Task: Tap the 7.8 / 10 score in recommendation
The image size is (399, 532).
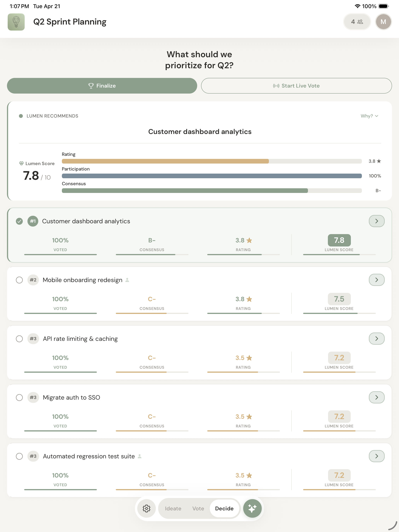Action: point(37,176)
